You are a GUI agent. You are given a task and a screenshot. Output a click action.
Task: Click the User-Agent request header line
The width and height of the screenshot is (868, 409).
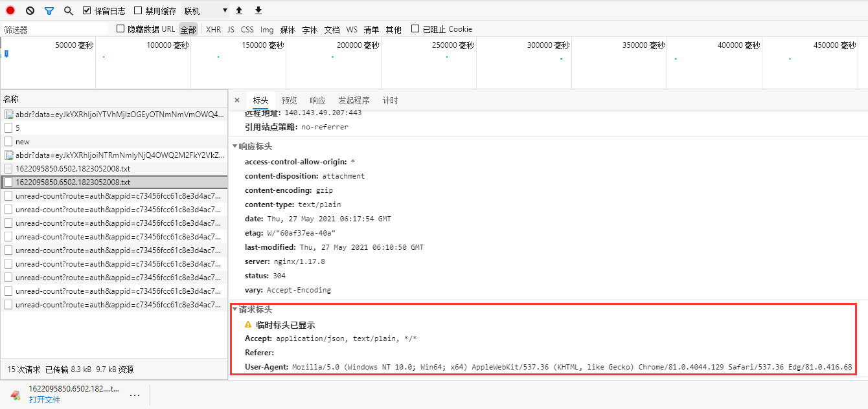[x=548, y=367]
